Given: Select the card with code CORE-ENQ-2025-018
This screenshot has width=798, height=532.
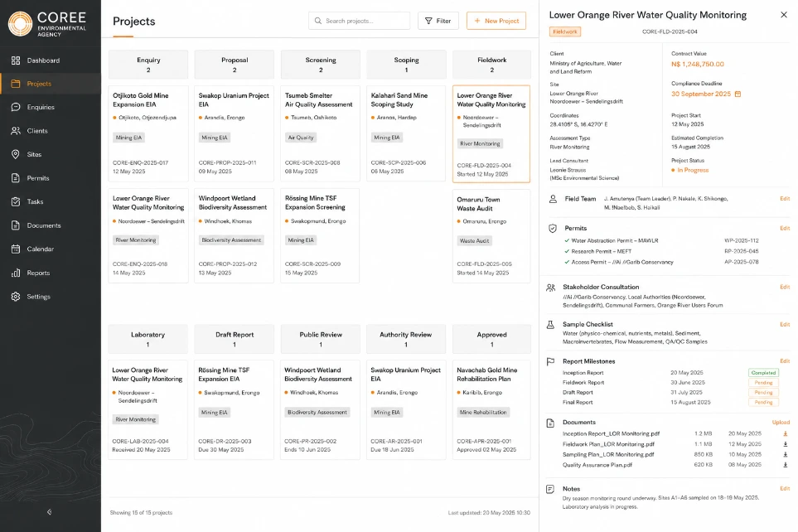Looking at the screenshot, I should (x=148, y=235).
